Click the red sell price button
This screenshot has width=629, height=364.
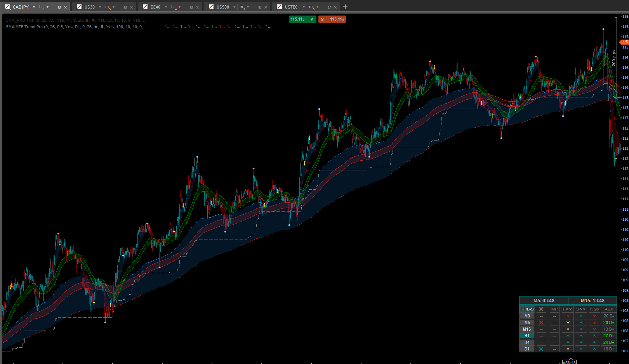pos(332,19)
